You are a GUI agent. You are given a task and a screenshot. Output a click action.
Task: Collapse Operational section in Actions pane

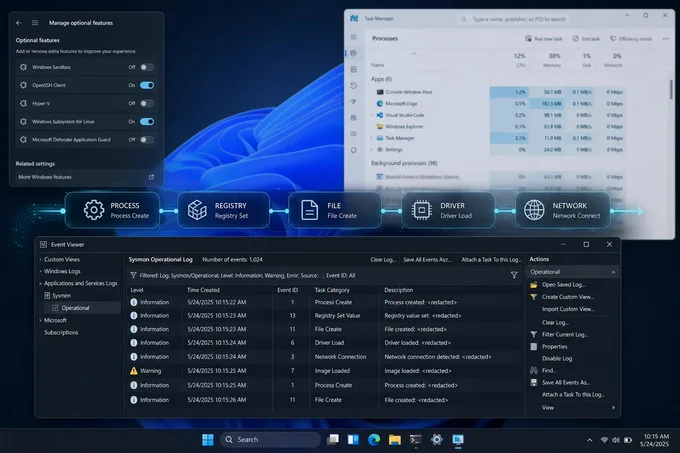tap(613, 272)
